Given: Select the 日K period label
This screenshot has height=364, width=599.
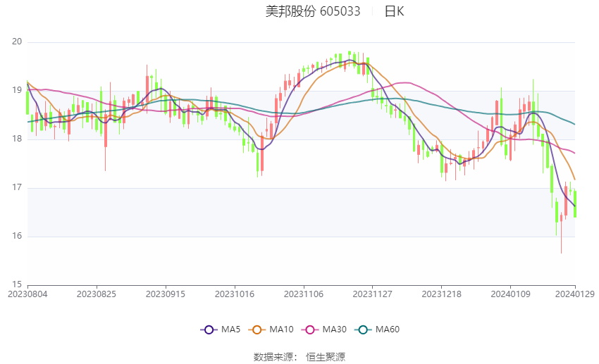Looking at the screenshot, I should (x=394, y=11).
